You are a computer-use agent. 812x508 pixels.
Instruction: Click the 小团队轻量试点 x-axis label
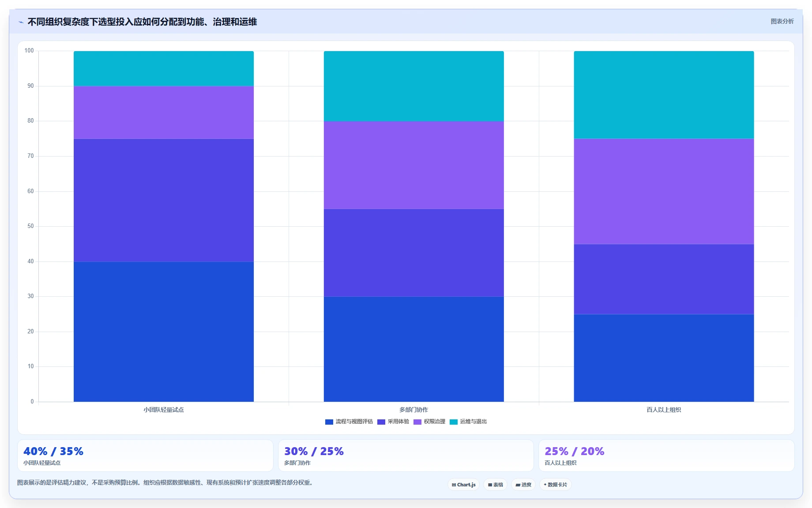pyautogui.click(x=164, y=410)
